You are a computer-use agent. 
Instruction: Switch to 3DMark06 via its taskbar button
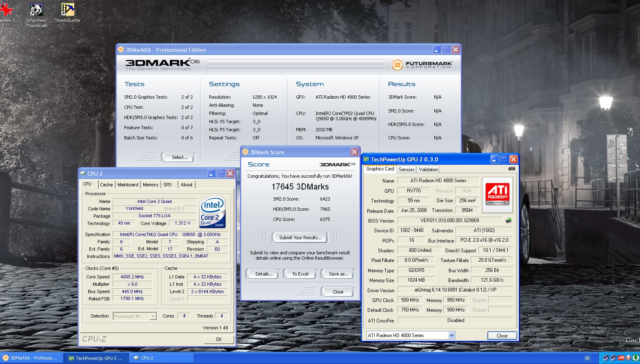click(32, 358)
